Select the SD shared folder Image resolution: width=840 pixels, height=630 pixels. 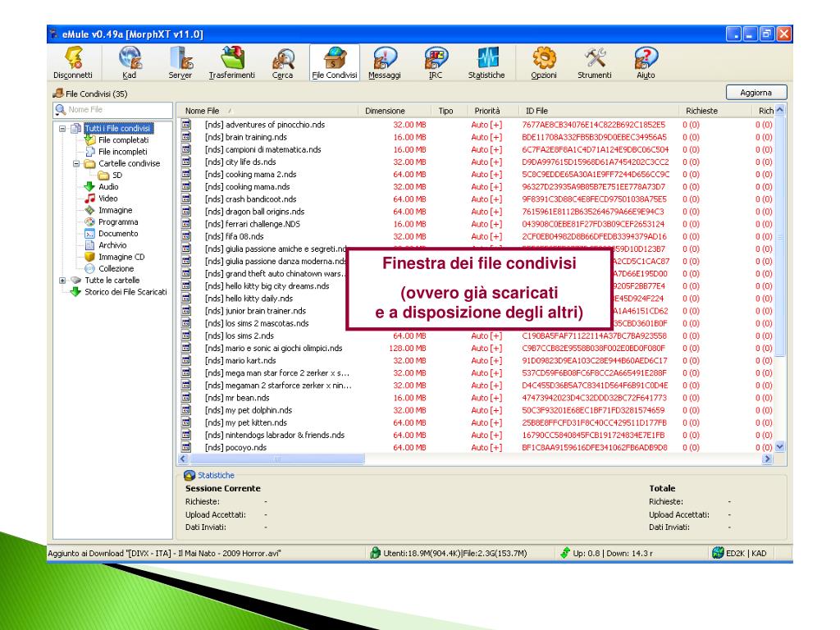117,176
